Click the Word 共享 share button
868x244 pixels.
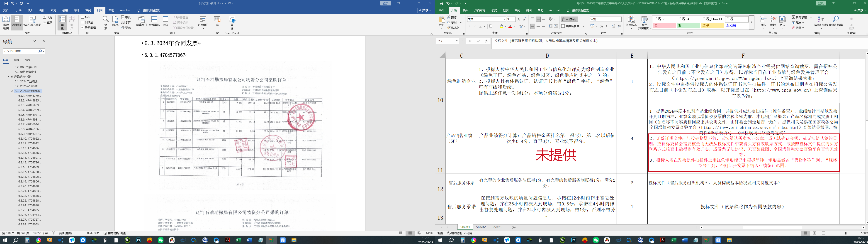(x=425, y=10)
